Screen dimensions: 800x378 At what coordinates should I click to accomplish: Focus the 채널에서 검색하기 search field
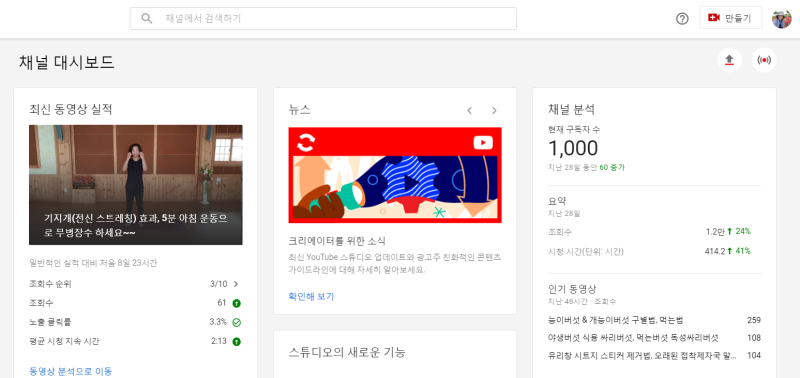tap(323, 19)
